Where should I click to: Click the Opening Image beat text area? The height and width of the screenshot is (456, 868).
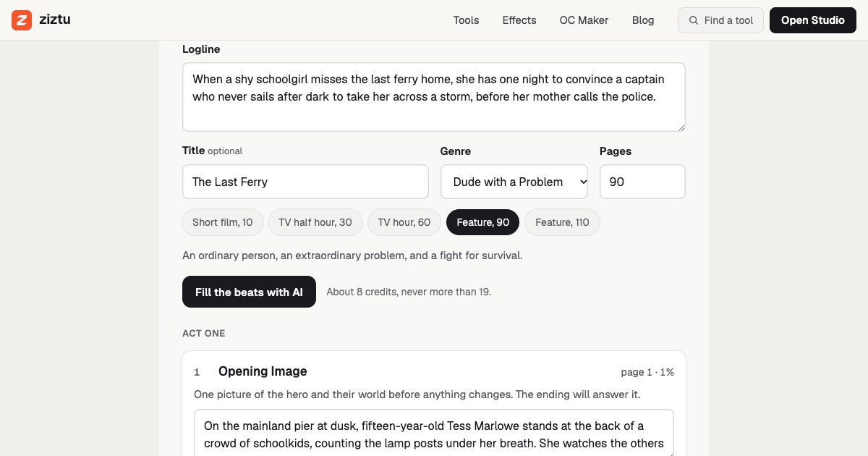(x=434, y=433)
